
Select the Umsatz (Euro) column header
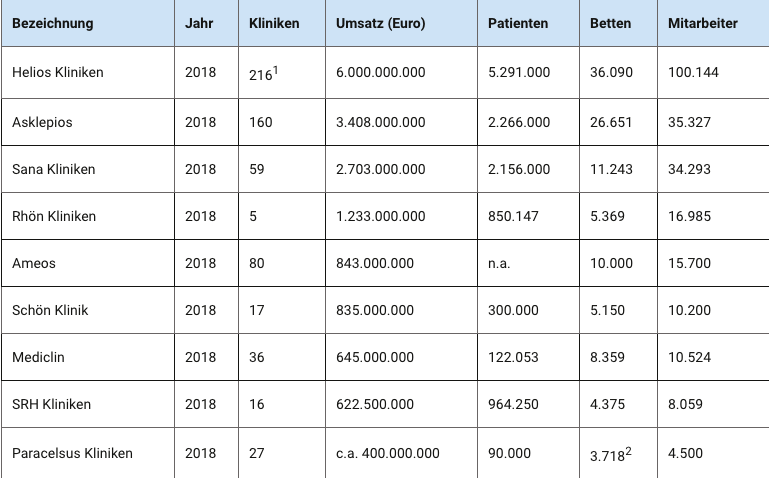pyautogui.click(x=381, y=23)
